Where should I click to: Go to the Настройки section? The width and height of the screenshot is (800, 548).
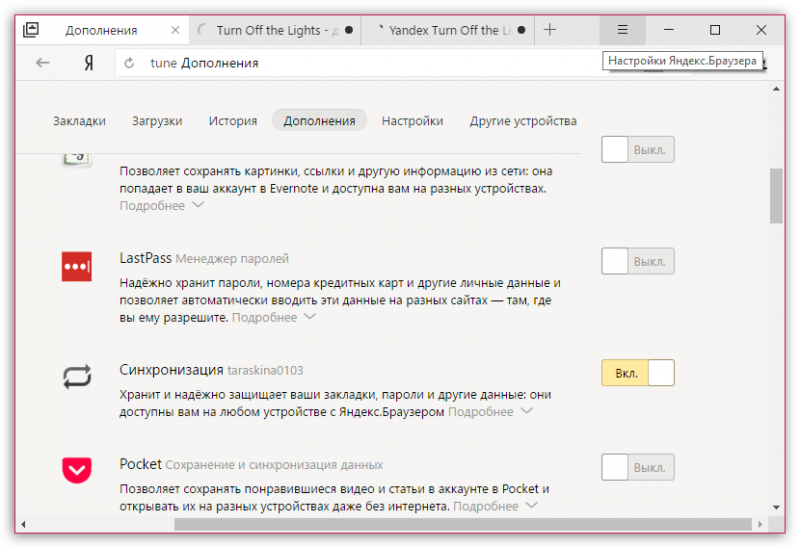coord(412,121)
